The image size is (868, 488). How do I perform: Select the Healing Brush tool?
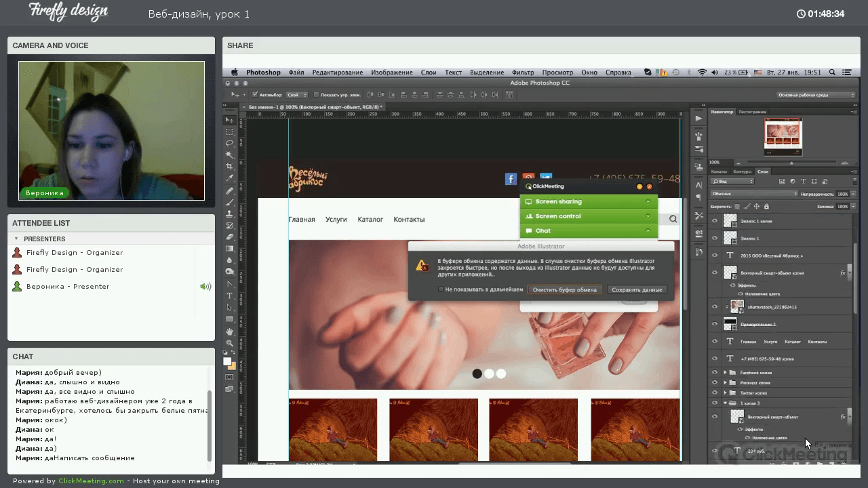coord(230,190)
